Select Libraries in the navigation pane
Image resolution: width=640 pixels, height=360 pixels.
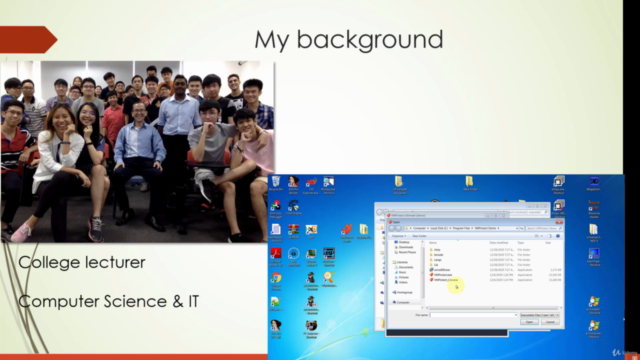coord(400,262)
